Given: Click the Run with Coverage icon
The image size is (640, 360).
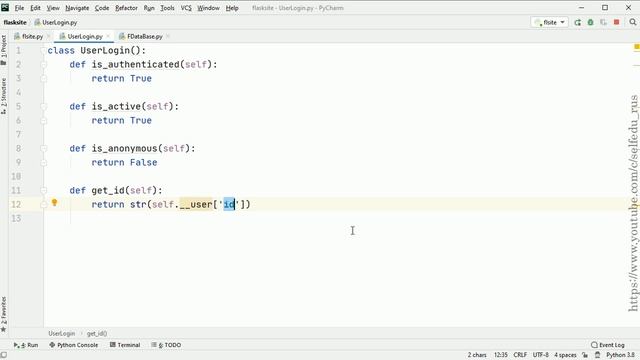Looking at the screenshot, I should 603,22.
